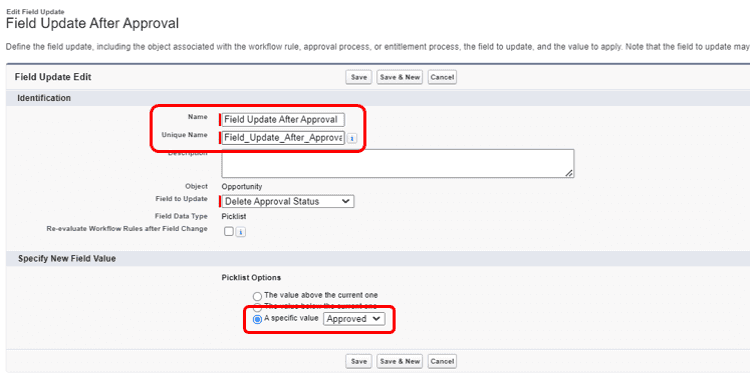Click the "Object" field label
755x383 pixels.
196,186
